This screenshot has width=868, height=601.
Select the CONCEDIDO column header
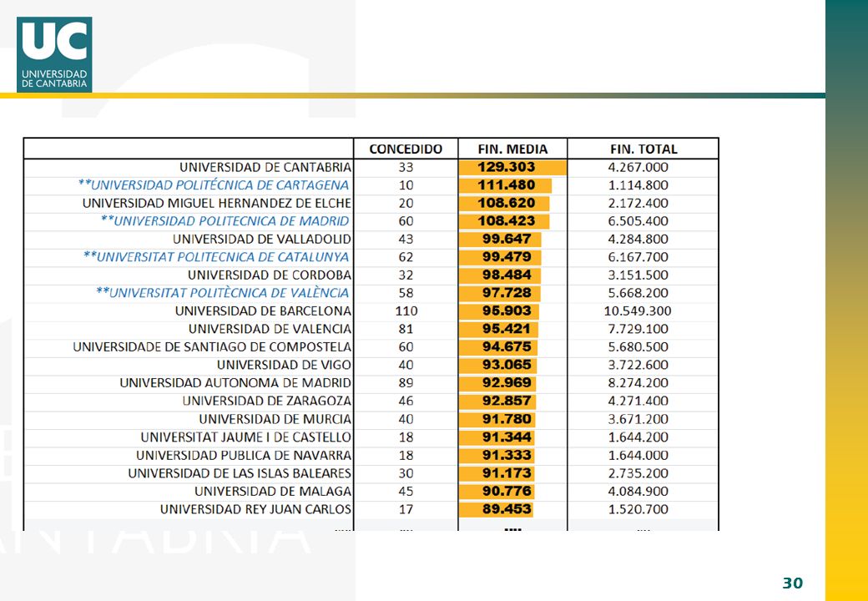click(406, 149)
